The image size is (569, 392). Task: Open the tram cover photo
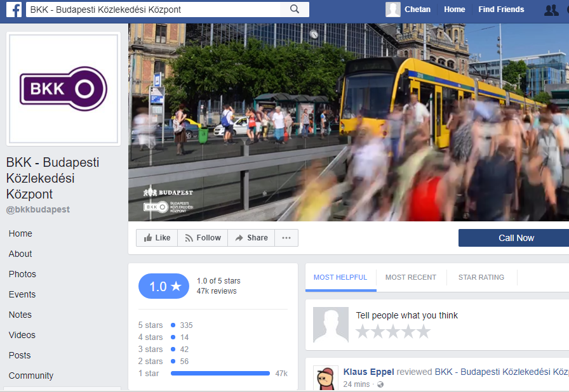[349, 122]
